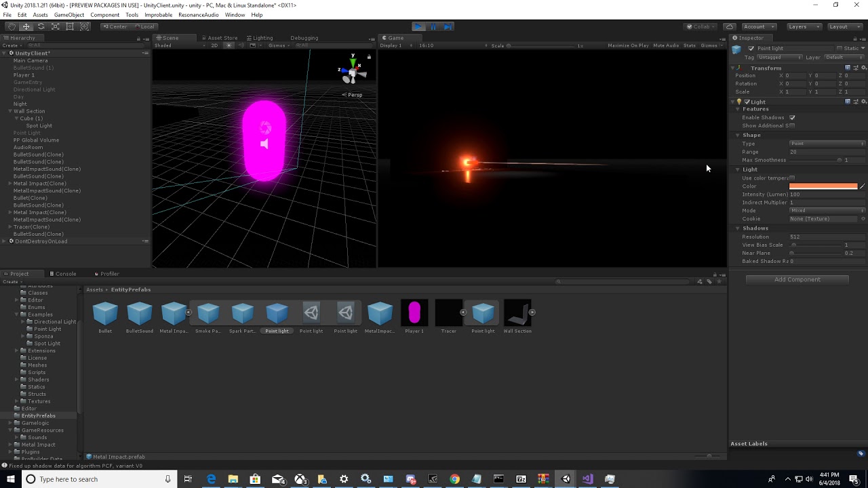Open the light Mode dropdown
This screenshot has height=488, width=868.
[x=827, y=211]
